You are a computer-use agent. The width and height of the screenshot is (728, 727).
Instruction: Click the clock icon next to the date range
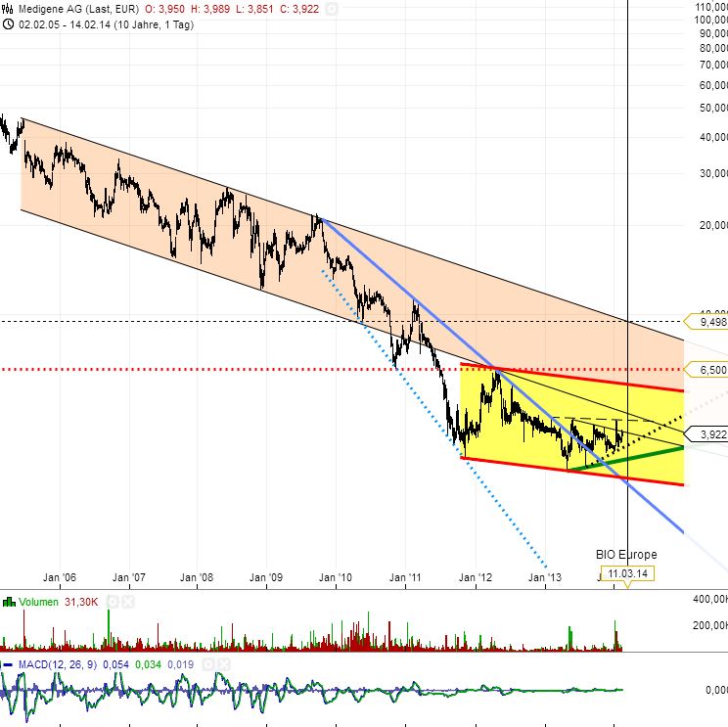[x=8, y=24]
